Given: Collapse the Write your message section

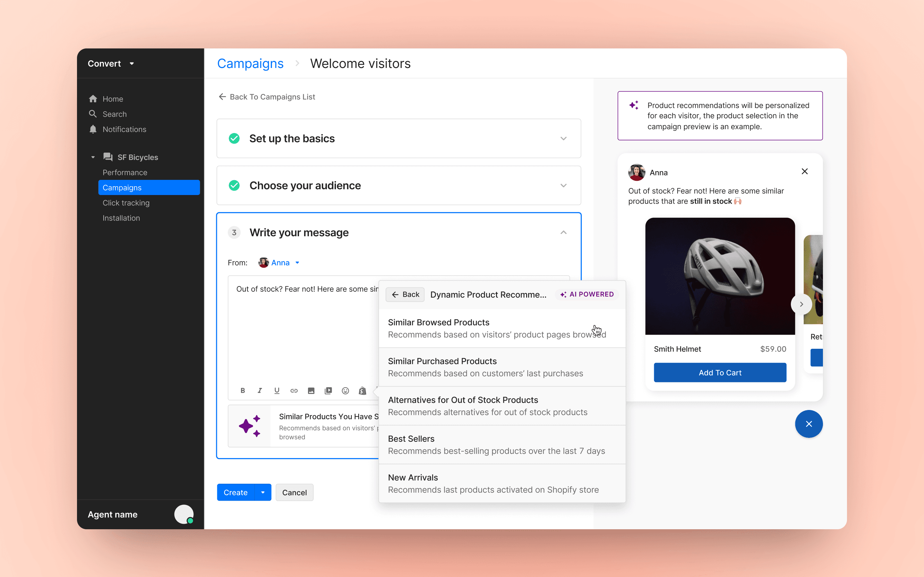Looking at the screenshot, I should tap(563, 232).
